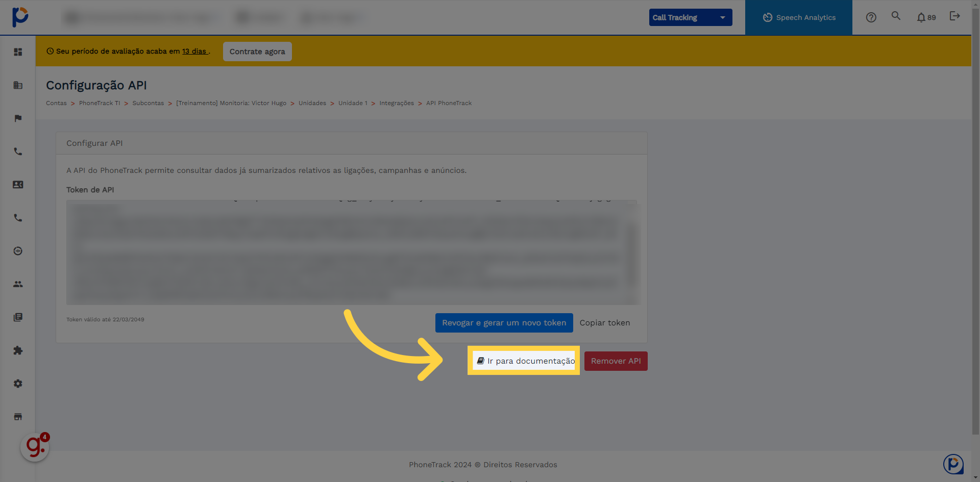Open the contact card icon in sidebar
Screen dimensions: 980x482
point(18,185)
